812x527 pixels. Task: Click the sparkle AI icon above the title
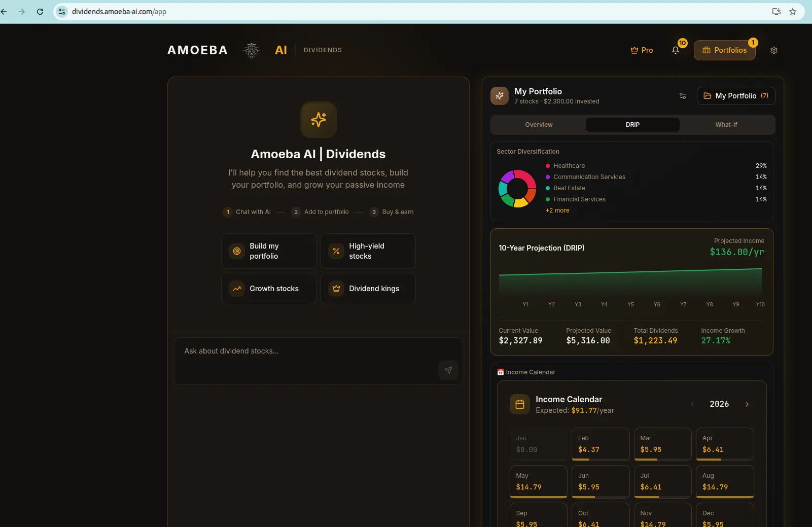(319, 120)
